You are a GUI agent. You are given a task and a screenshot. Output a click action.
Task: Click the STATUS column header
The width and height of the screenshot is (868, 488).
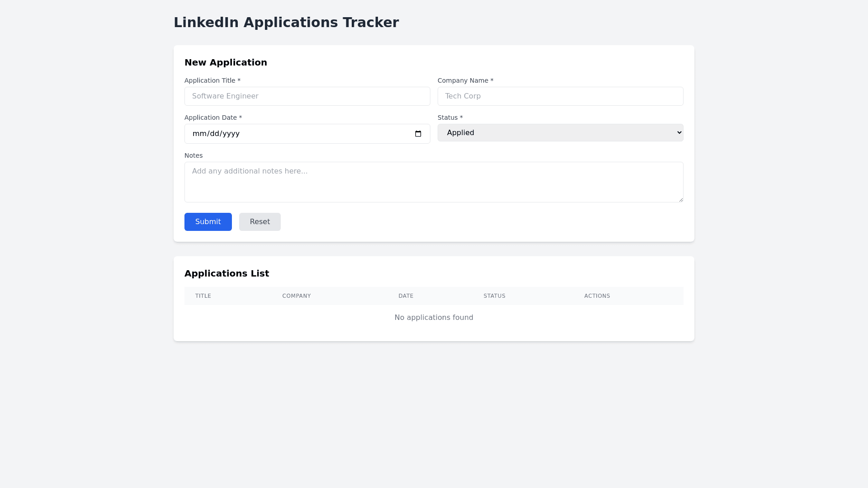[494, 296]
